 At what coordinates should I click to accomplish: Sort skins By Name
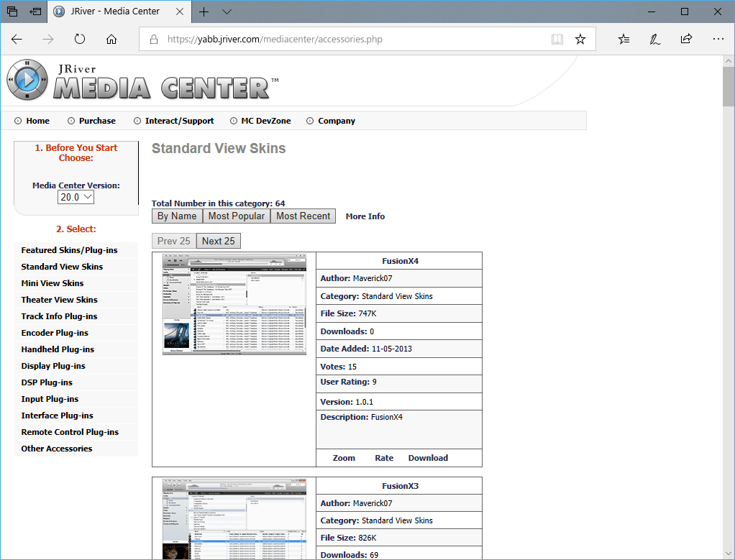click(177, 216)
